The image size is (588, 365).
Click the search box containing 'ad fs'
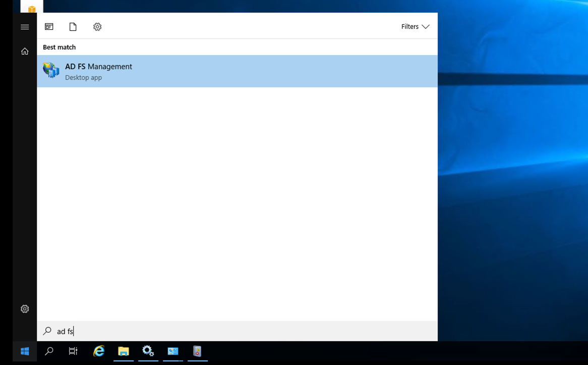pyautogui.click(x=237, y=331)
